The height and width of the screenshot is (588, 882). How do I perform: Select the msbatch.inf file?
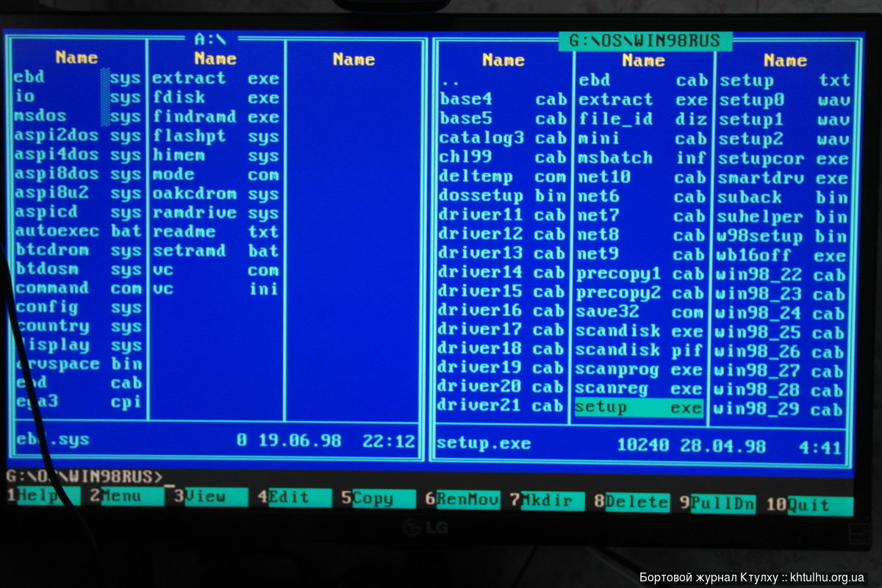642,157
